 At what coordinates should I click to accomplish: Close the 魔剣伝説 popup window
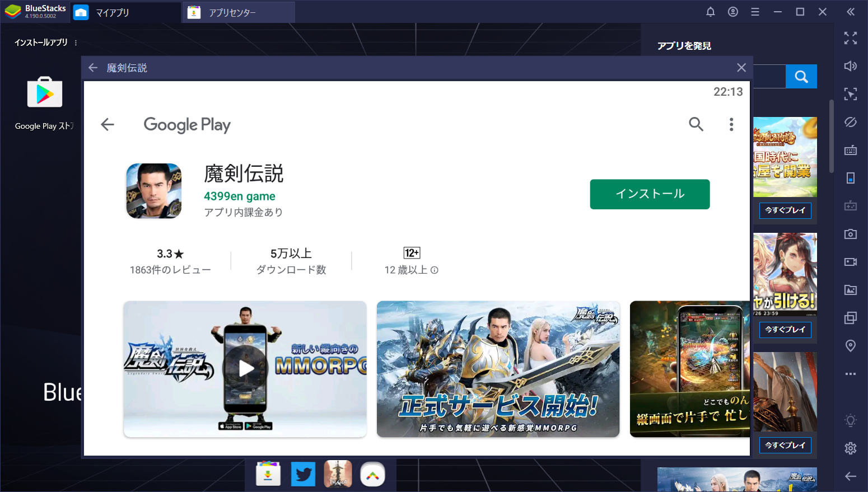(741, 68)
